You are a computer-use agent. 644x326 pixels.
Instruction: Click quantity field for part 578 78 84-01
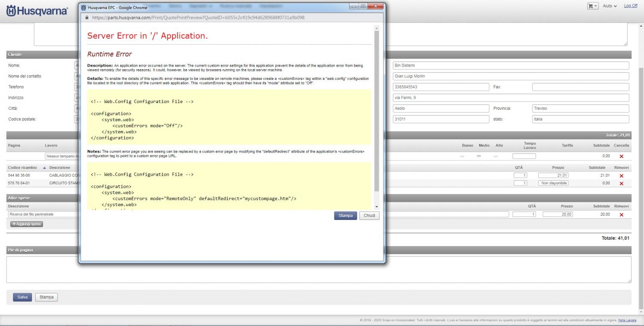(520, 183)
